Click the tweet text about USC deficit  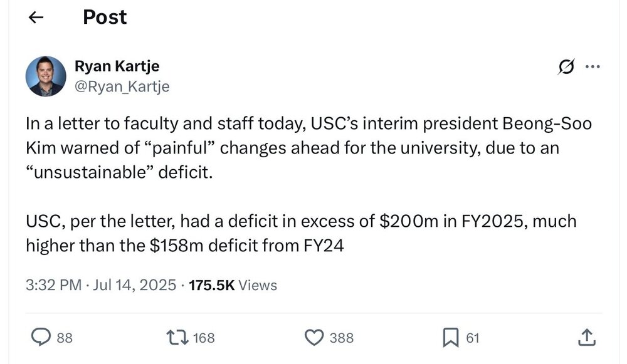pos(307,147)
